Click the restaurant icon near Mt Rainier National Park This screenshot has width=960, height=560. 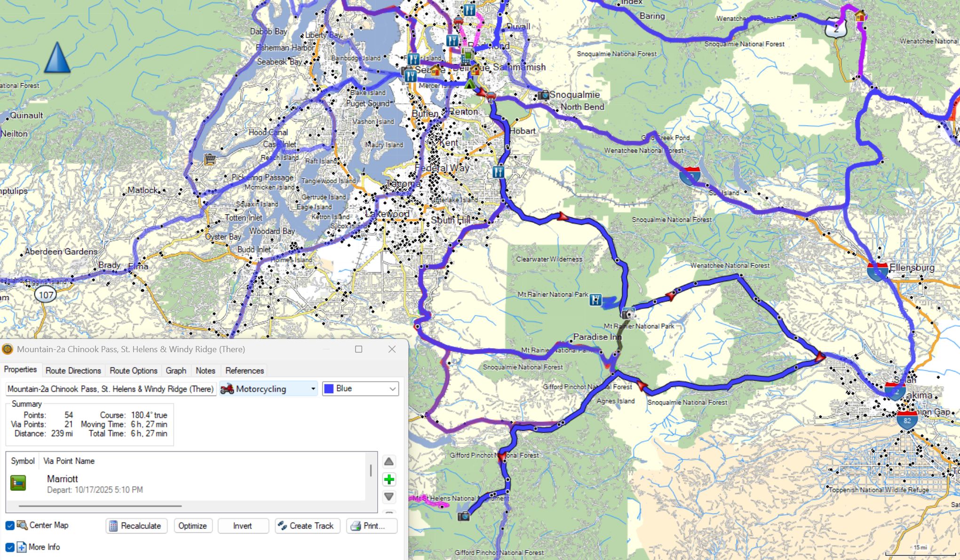595,300
